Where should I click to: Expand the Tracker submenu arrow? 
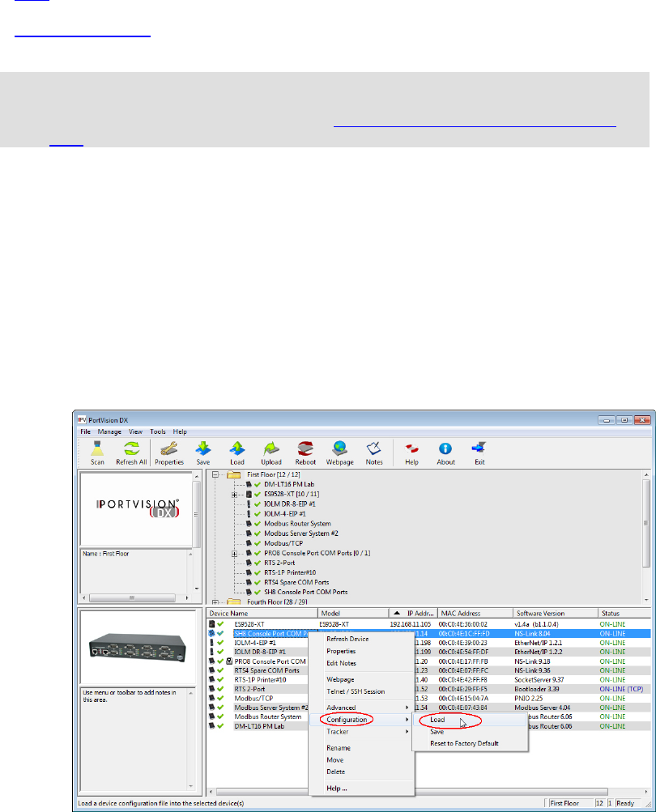point(407,732)
